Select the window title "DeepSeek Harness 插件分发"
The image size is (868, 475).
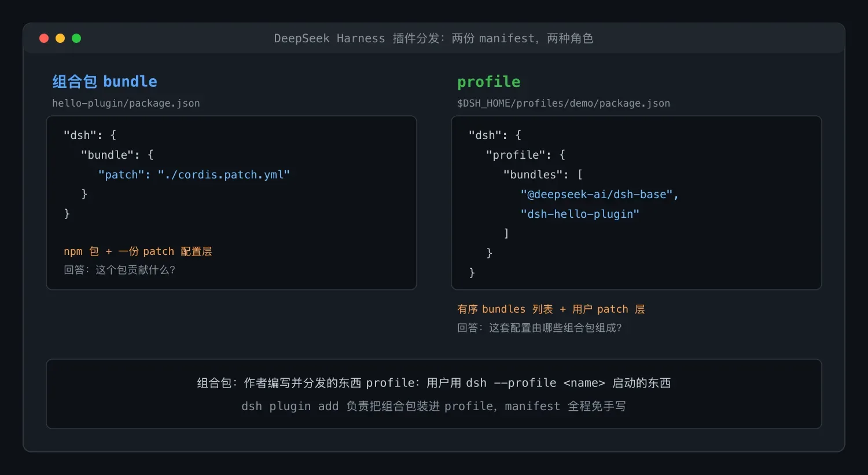pyautogui.click(x=356, y=38)
